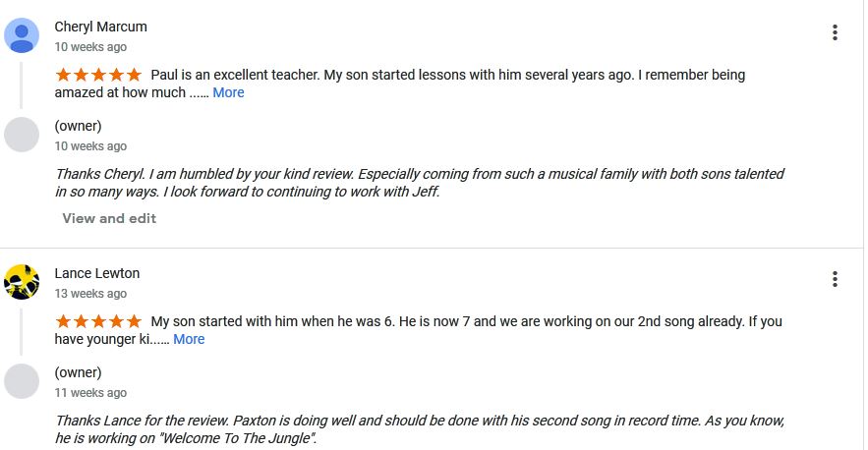Expand Cheryl's review with the More link

[x=228, y=92]
